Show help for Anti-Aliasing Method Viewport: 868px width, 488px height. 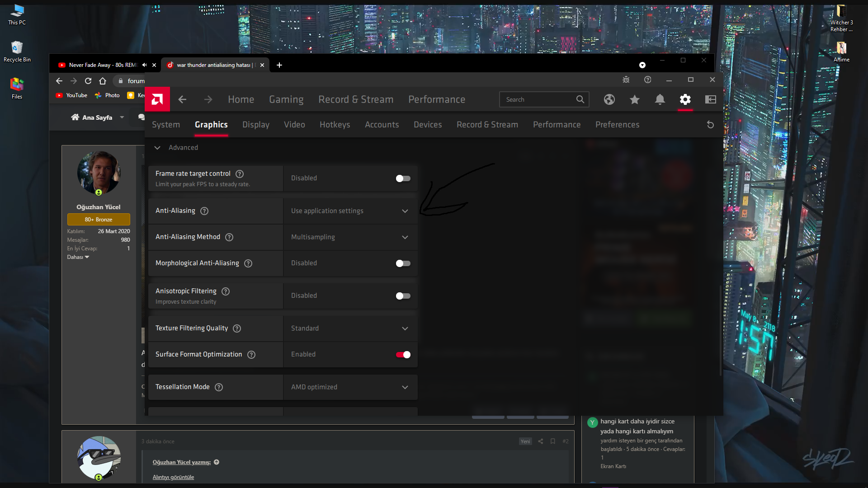pyautogui.click(x=229, y=237)
